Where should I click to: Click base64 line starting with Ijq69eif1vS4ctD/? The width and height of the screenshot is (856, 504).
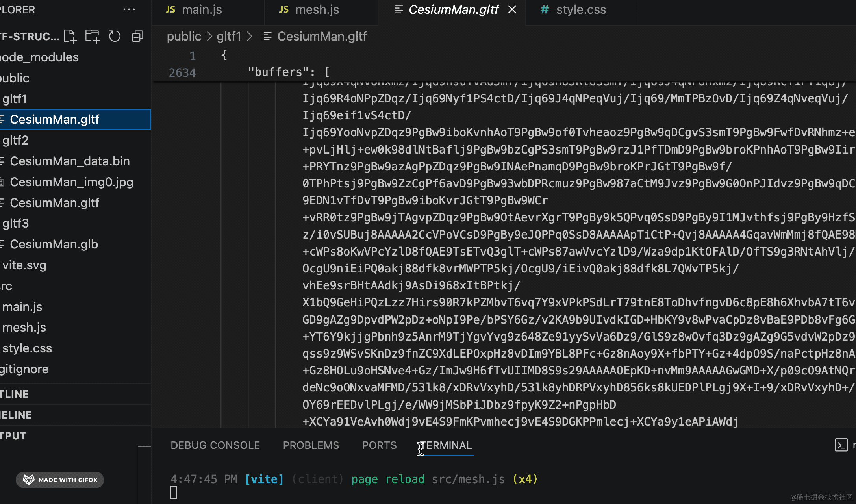pos(357,115)
